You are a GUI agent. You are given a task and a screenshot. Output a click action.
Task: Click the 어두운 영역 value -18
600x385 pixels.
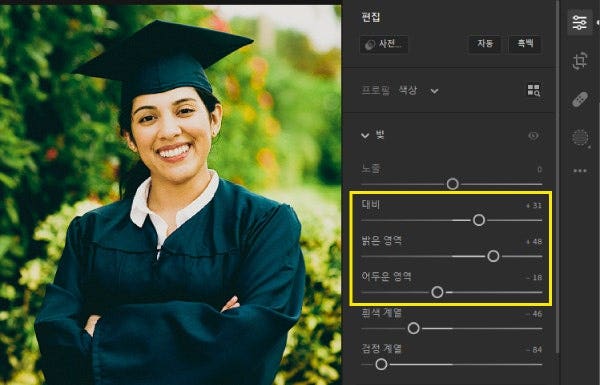[534, 277]
